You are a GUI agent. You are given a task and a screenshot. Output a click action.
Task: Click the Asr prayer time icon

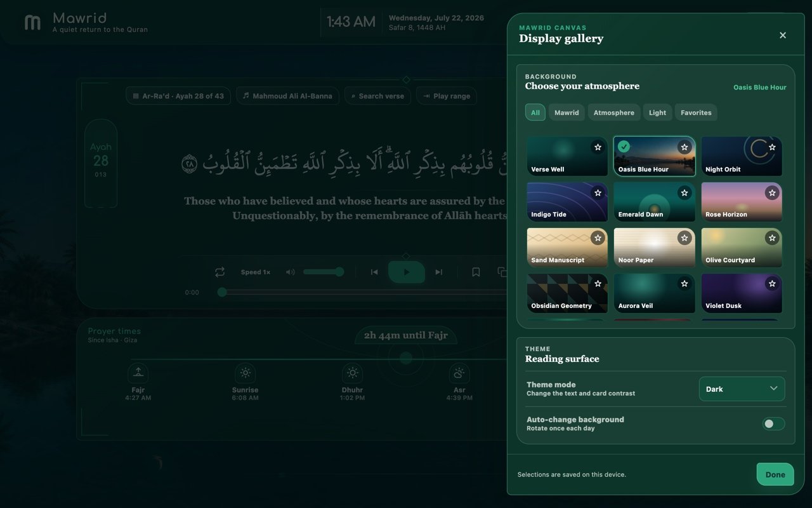pos(459,373)
